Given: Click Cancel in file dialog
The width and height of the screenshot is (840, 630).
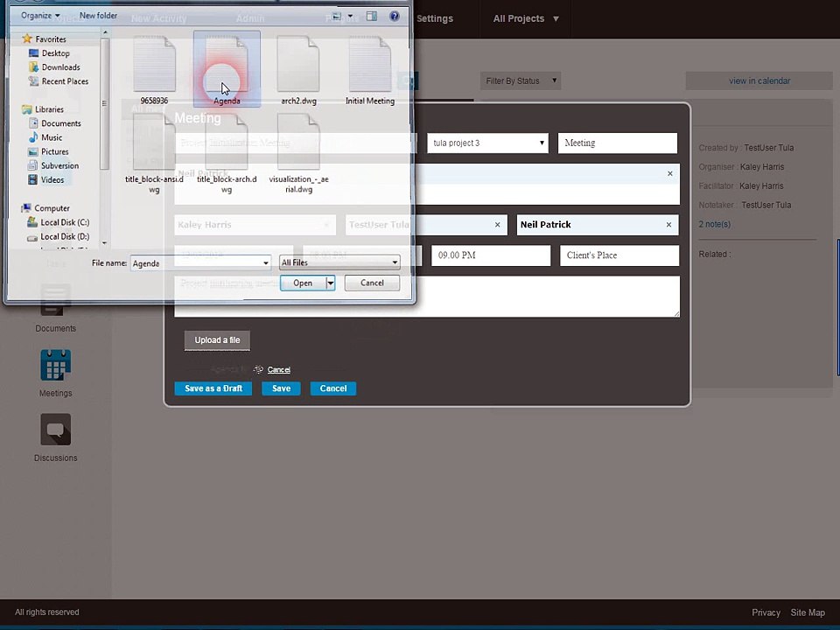Looking at the screenshot, I should 372,283.
